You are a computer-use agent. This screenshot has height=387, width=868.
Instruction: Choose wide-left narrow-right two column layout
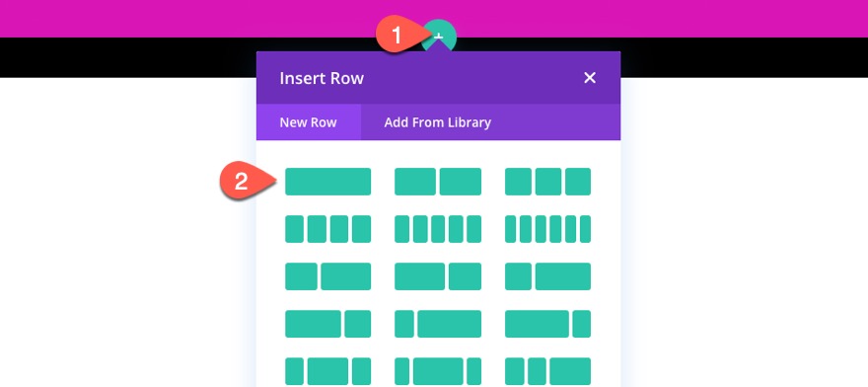coord(437,276)
